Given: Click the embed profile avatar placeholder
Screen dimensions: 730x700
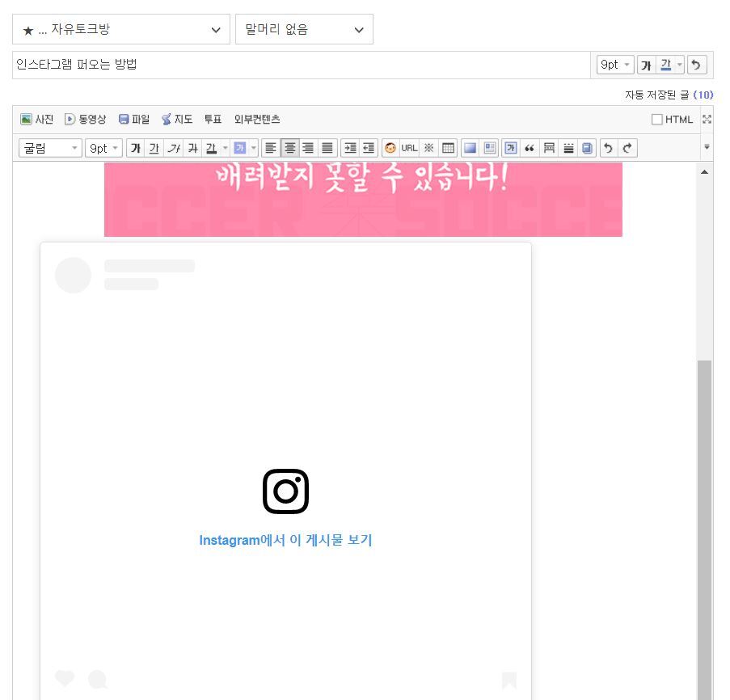Looking at the screenshot, I should (73, 275).
